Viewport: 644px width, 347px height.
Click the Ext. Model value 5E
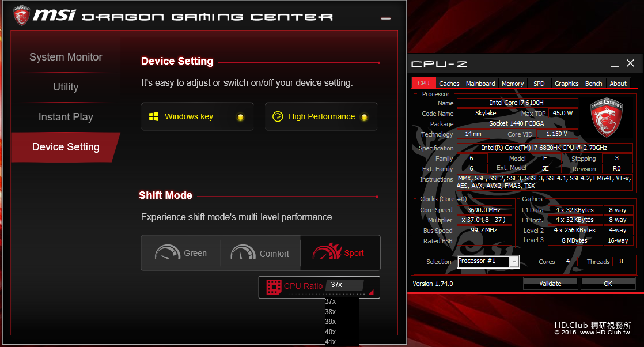[545, 168]
